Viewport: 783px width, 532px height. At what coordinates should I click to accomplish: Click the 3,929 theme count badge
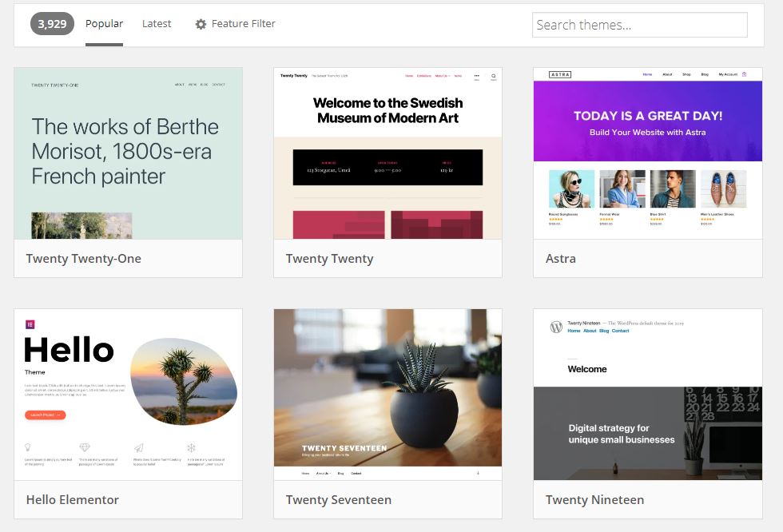[x=52, y=24]
